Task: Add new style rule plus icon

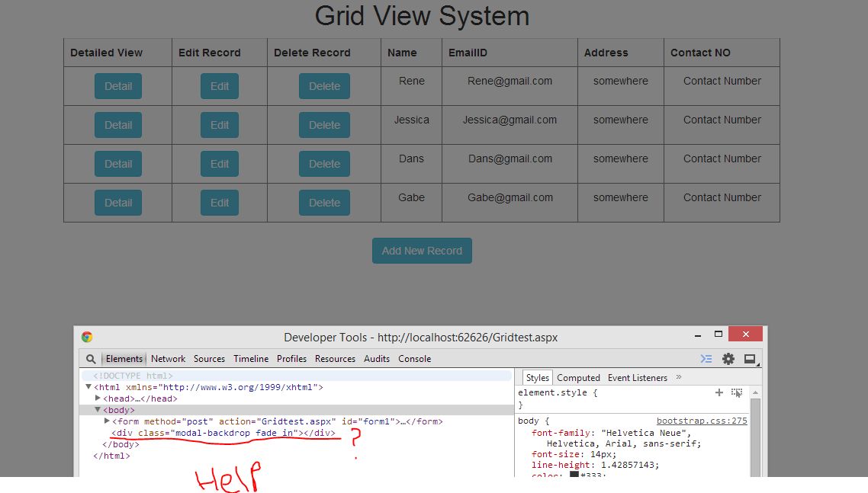Action: click(x=719, y=392)
